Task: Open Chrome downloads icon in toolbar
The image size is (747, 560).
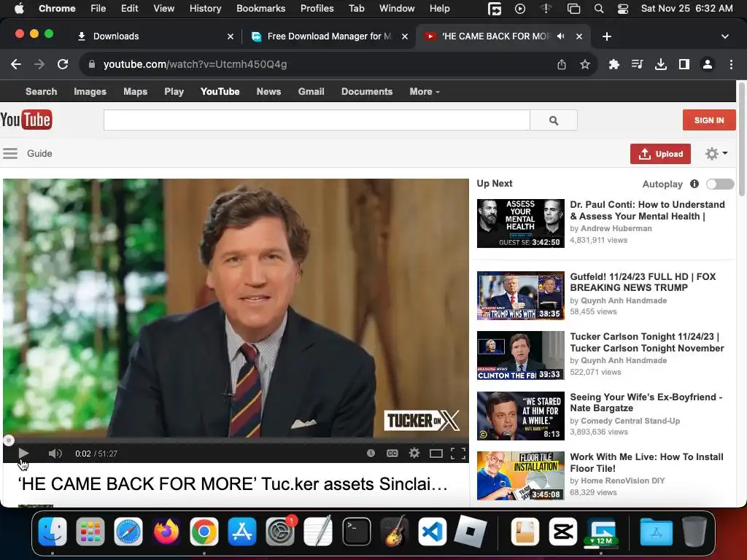Action: tap(661, 64)
